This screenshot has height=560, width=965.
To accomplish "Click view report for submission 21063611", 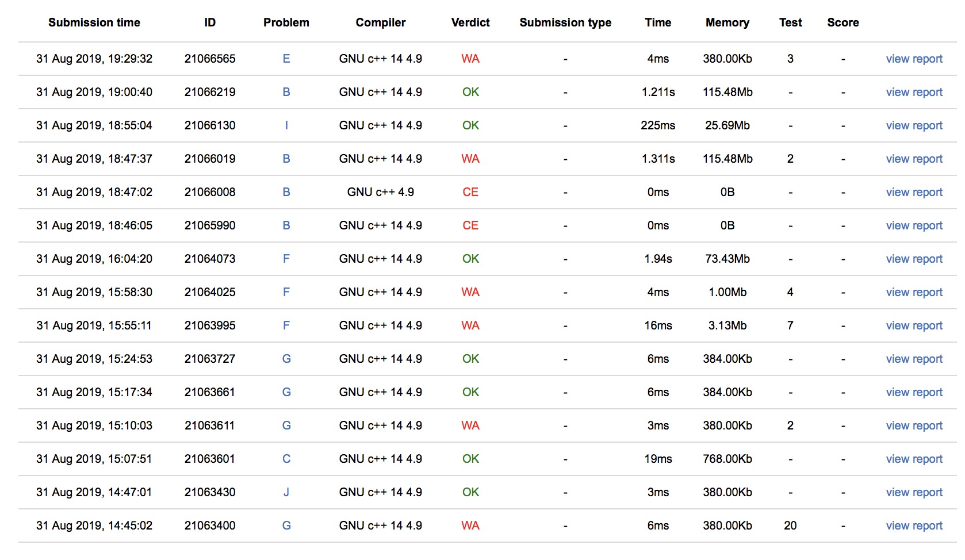I will click(914, 425).
